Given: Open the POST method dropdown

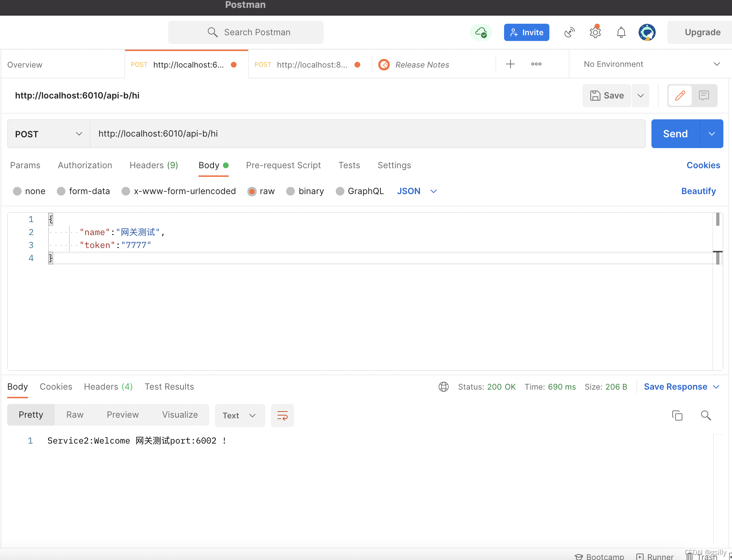Looking at the screenshot, I should (x=49, y=134).
